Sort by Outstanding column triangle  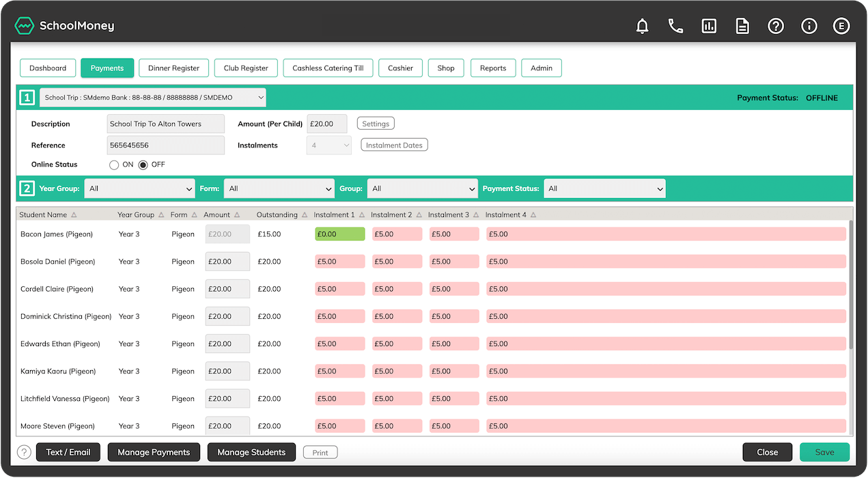pos(305,215)
